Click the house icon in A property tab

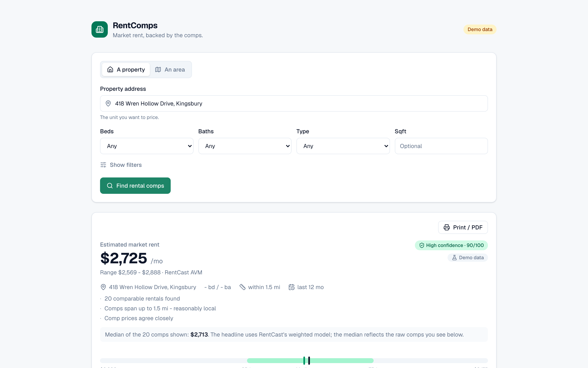click(x=110, y=70)
